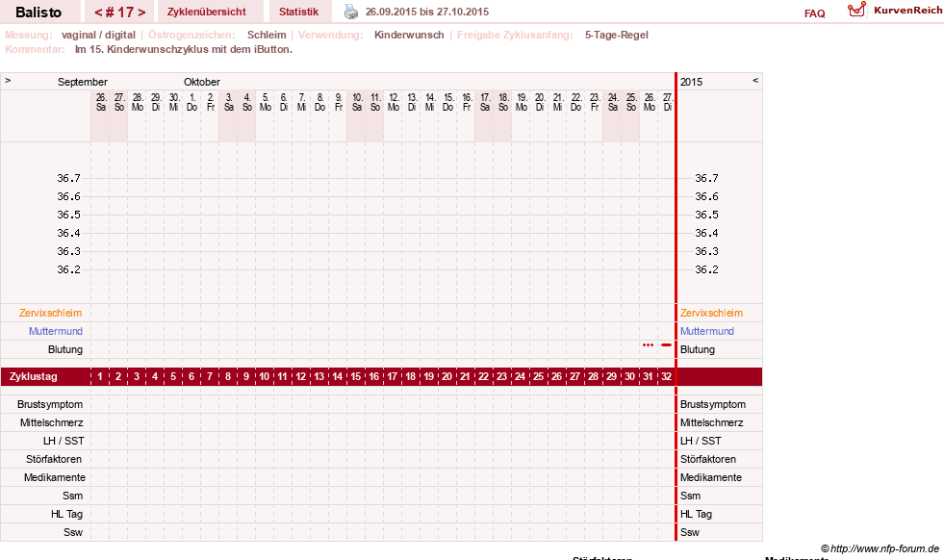
Task: Click the 36.2 temperature label on right axis
Action: click(x=706, y=269)
